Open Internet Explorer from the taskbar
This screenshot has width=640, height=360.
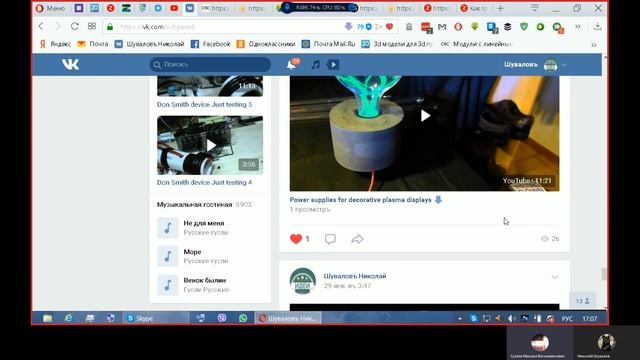pyautogui.click(x=68, y=318)
